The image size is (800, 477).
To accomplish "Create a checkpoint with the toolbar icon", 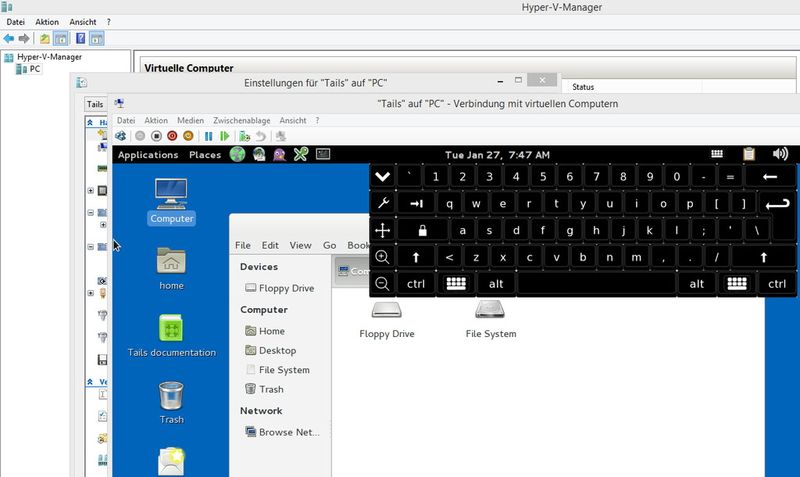I will [x=245, y=136].
